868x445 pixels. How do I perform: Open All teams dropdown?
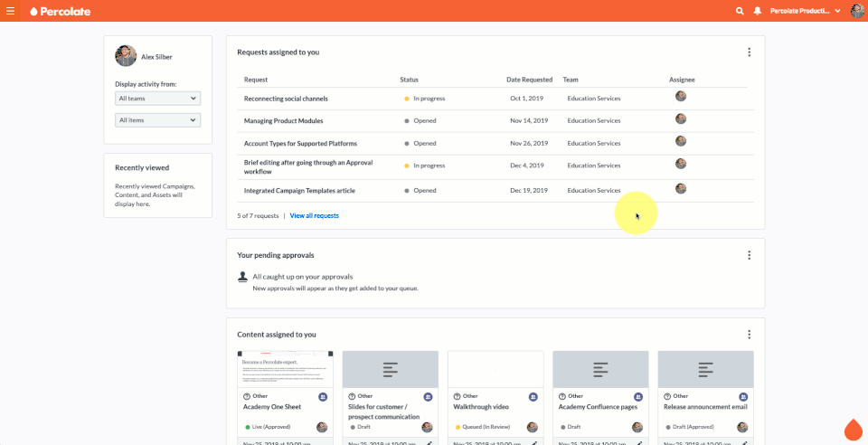157,99
